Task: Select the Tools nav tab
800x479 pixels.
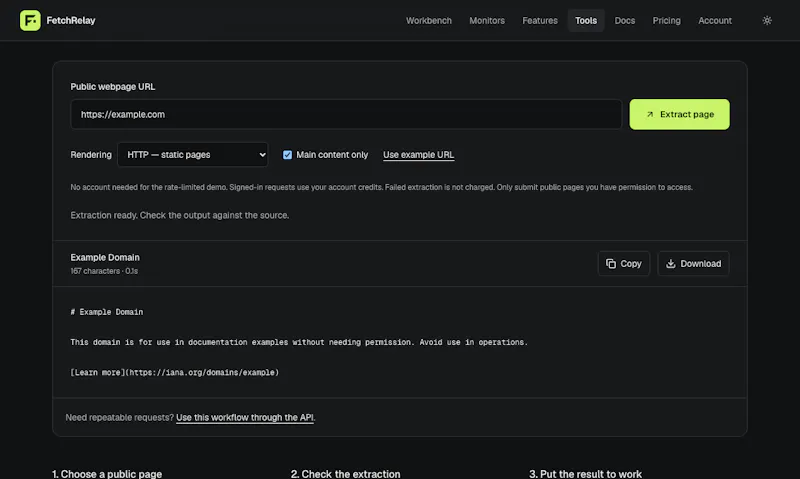Action: 586,20
